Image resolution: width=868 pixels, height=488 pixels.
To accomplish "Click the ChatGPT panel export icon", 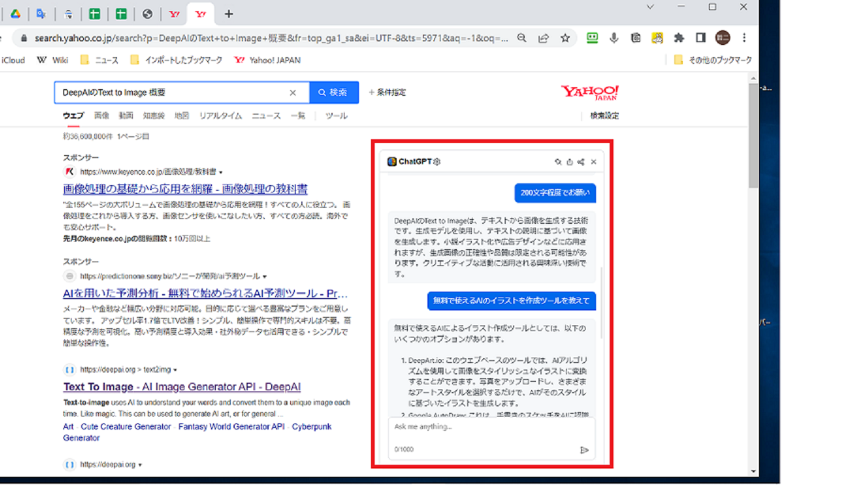I will click(569, 162).
